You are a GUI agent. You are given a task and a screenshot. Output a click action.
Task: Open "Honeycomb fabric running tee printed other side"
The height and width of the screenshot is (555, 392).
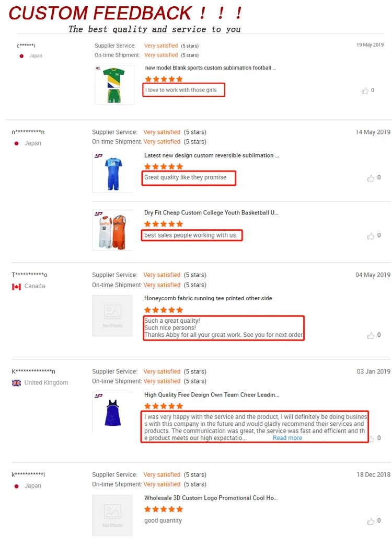pos(208,298)
